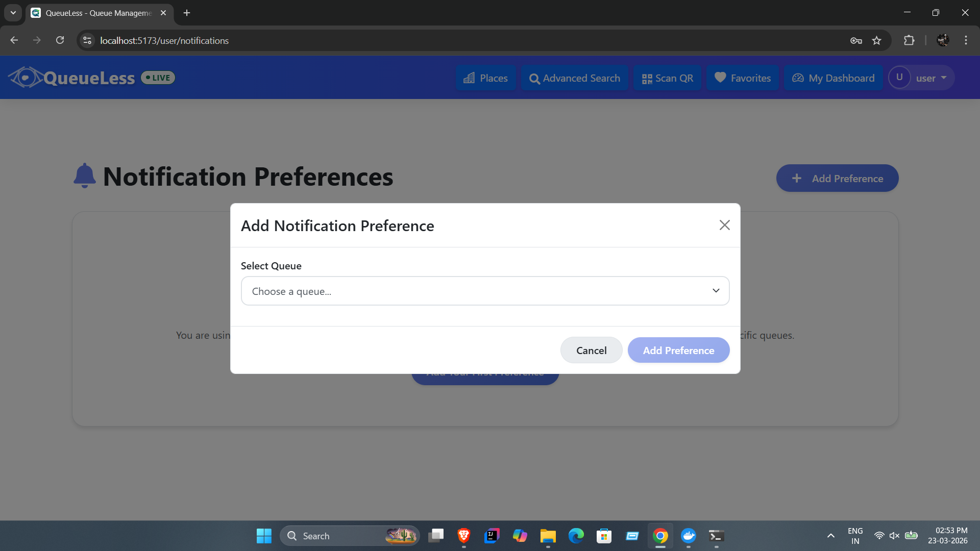Click the browser forward arrow

coord(37,40)
